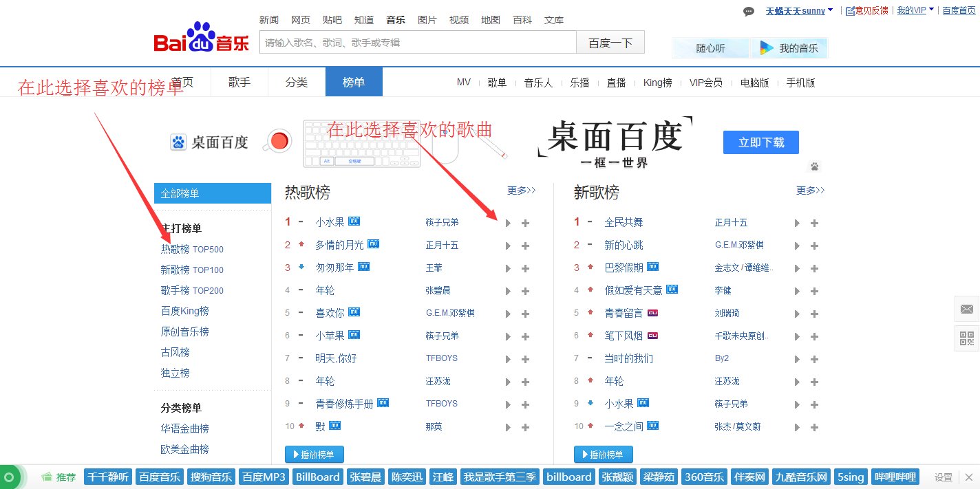The width and height of the screenshot is (980, 489).
Task: Select 音乐 in the top navigation
Action: 396,20
